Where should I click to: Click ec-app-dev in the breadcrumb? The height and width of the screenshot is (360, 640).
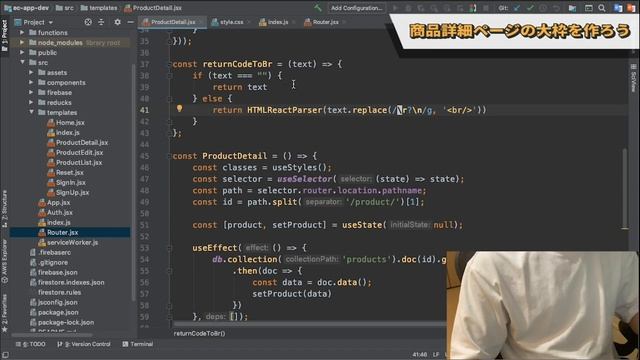27,8
